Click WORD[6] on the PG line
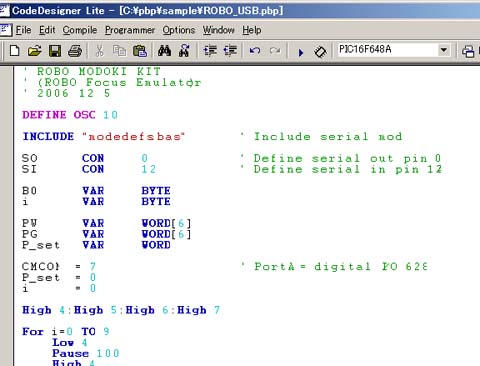 coord(166,234)
